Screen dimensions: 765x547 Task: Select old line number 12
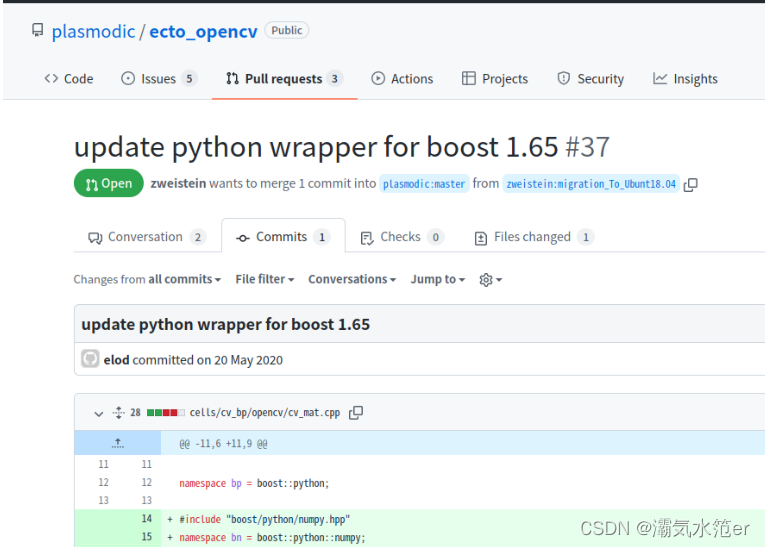tap(103, 482)
